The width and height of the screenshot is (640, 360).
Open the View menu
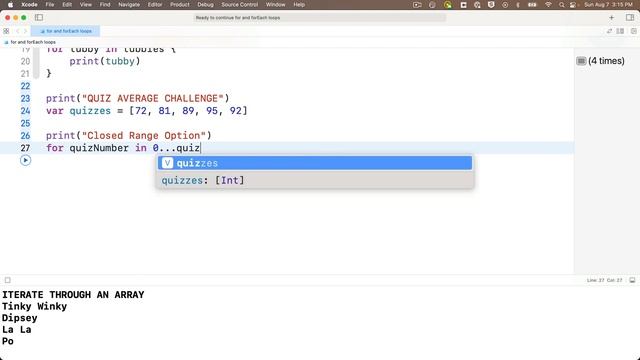tap(85, 4)
